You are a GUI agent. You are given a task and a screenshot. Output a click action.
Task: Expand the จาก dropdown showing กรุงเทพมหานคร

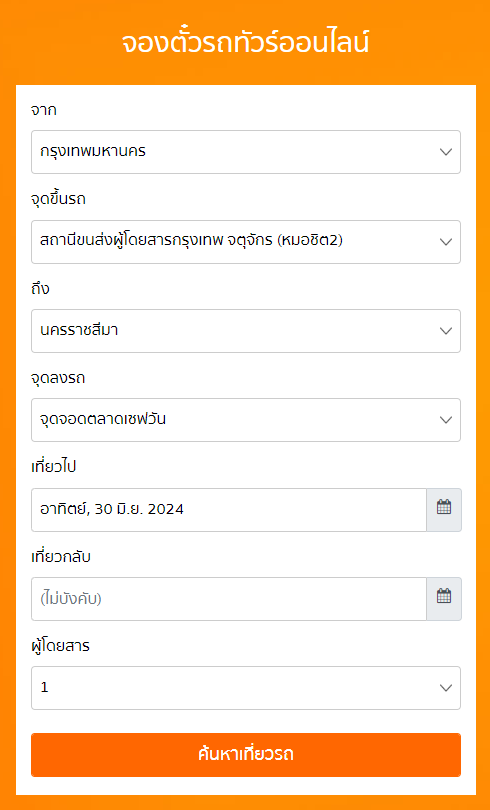click(246, 152)
